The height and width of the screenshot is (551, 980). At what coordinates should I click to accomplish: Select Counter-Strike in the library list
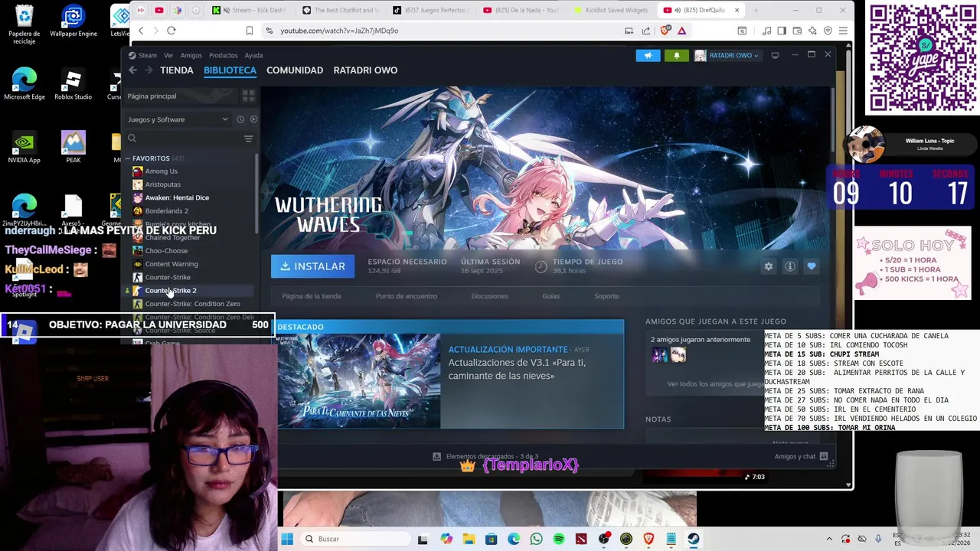pyautogui.click(x=168, y=277)
